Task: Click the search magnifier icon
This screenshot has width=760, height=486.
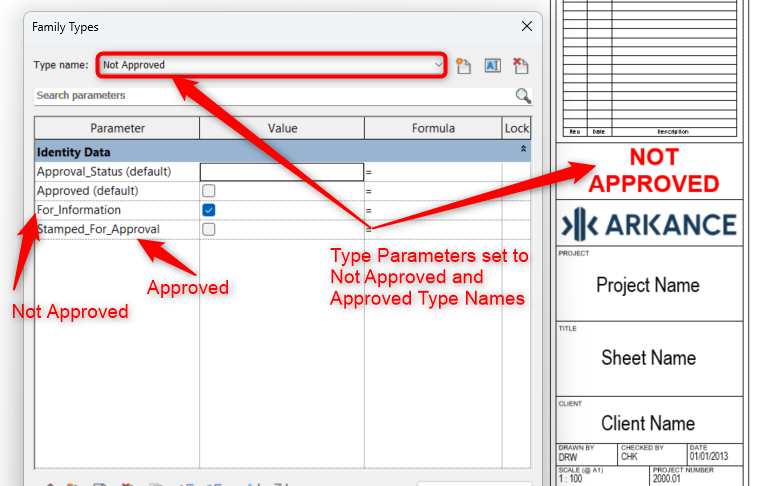Action: point(523,95)
